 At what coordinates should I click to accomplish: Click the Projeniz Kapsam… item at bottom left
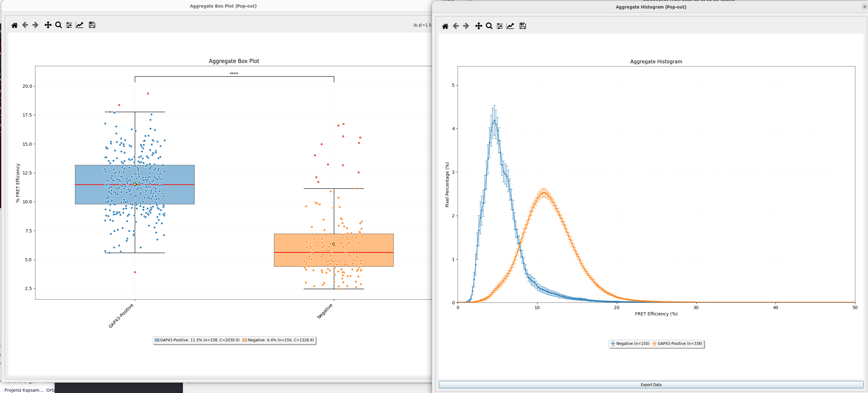coord(24,390)
